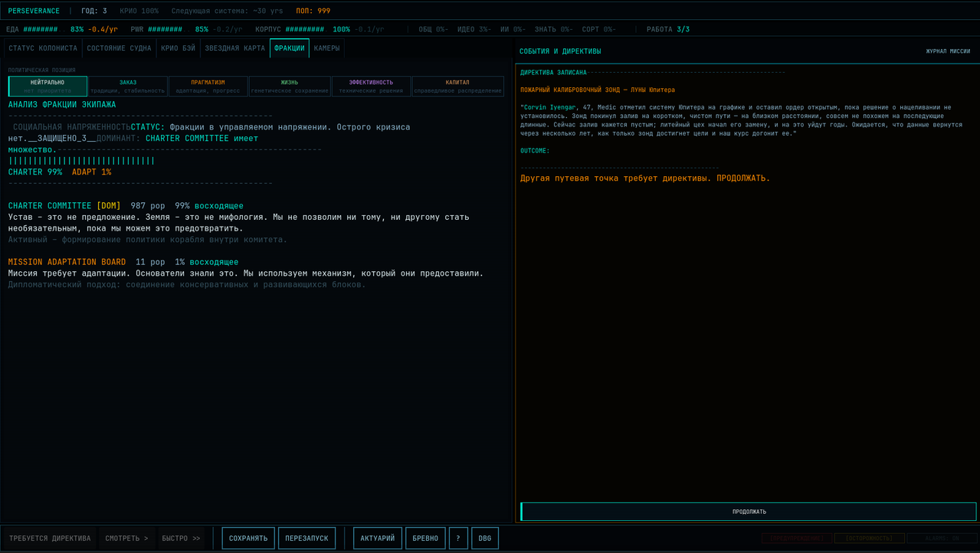The height and width of the screenshot is (553, 980).
Task: Click the СОРТ 0% stat
Action: point(599,29)
